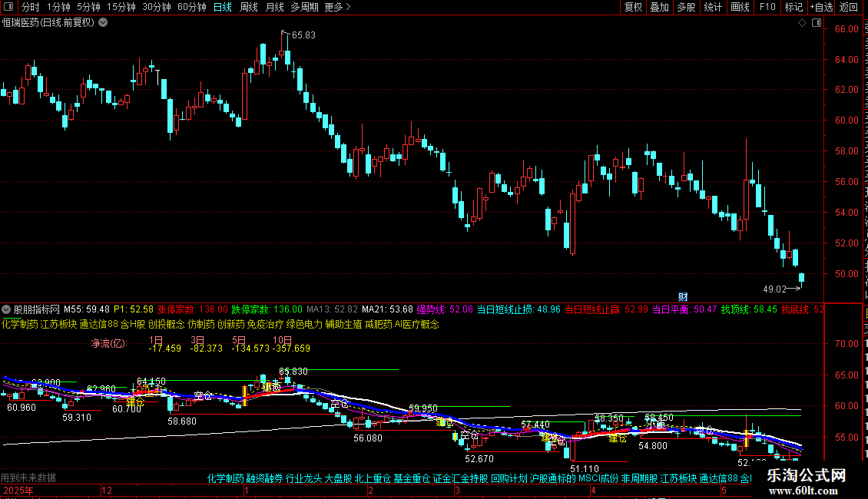Switch to the 15分钟 period
Screen dimensions: 868x499
point(121,7)
